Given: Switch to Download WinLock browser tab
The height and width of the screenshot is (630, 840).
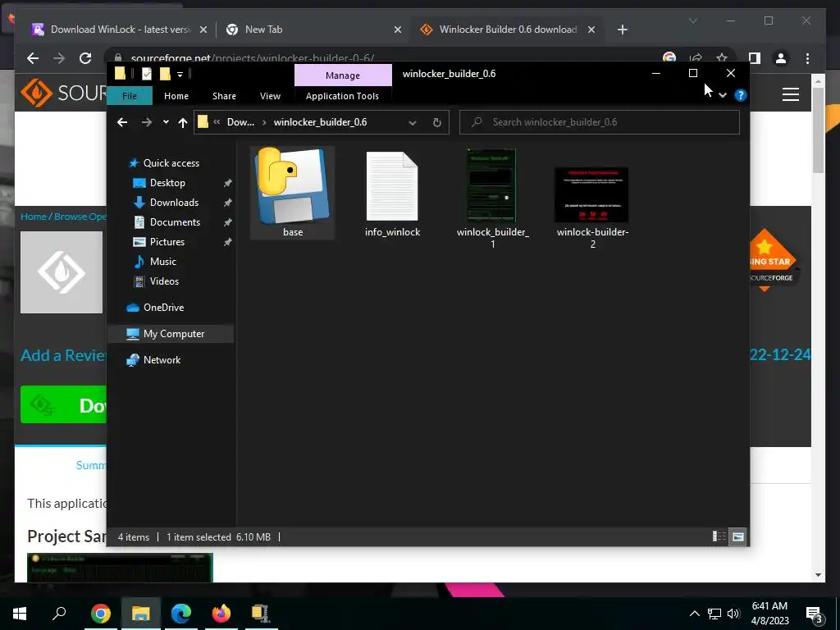Looking at the screenshot, I should 119,30.
